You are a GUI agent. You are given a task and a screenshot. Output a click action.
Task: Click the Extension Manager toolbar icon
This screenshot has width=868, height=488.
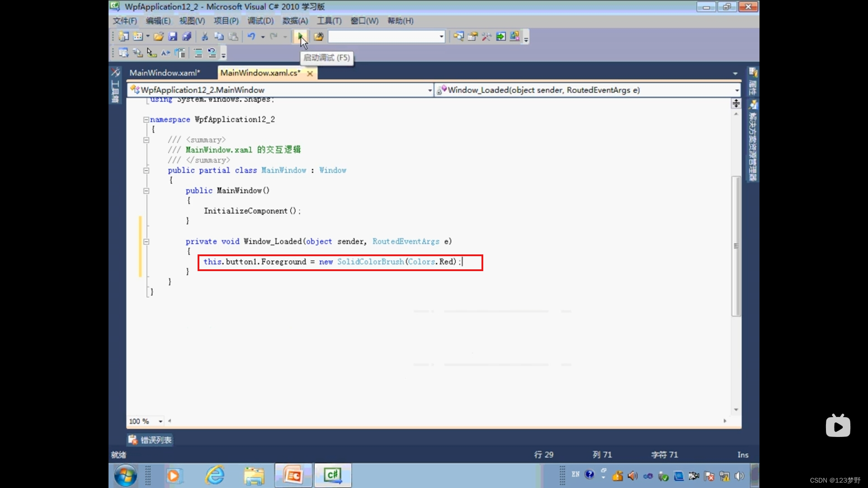tap(515, 37)
